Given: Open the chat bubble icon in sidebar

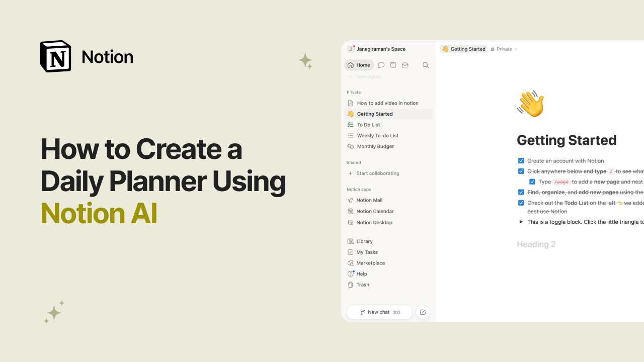Looking at the screenshot, I should (x=381, y=65).
